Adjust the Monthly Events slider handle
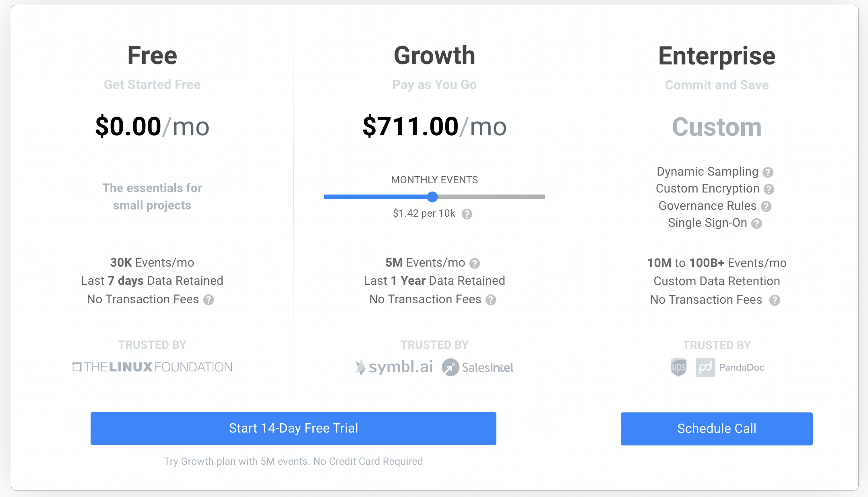This screenshot has width=868, height=497. click(432, 197)
